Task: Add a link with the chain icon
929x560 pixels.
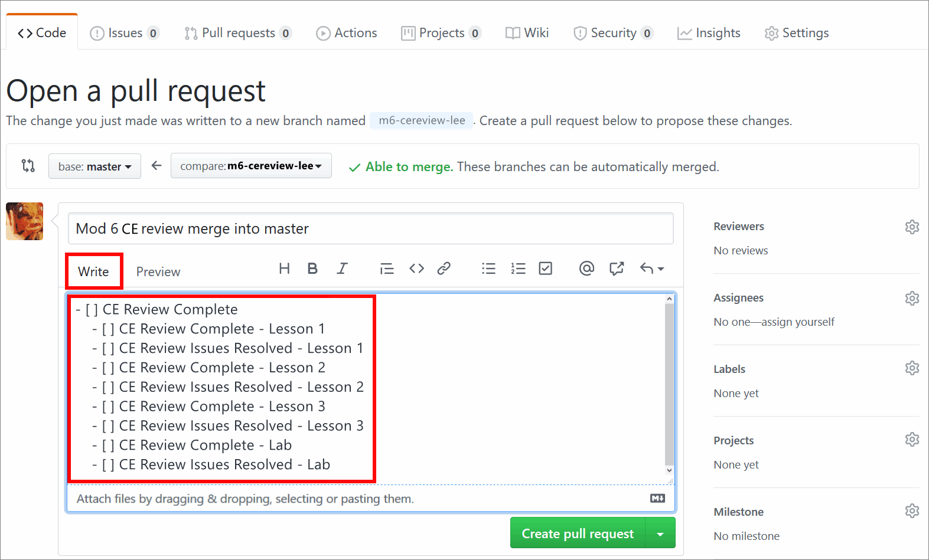Action: coord(444,268)
